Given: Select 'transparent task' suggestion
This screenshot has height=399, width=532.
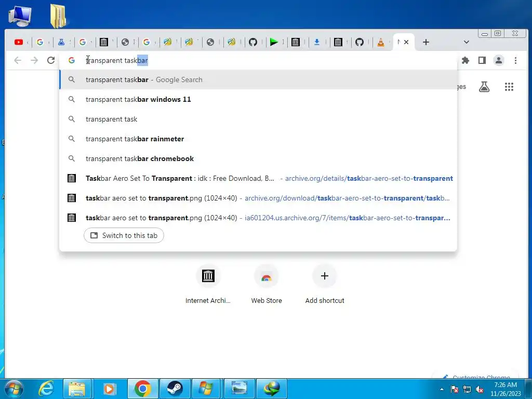Looking at the screenshot, I should pyautogui.click(x=258, y=119).
